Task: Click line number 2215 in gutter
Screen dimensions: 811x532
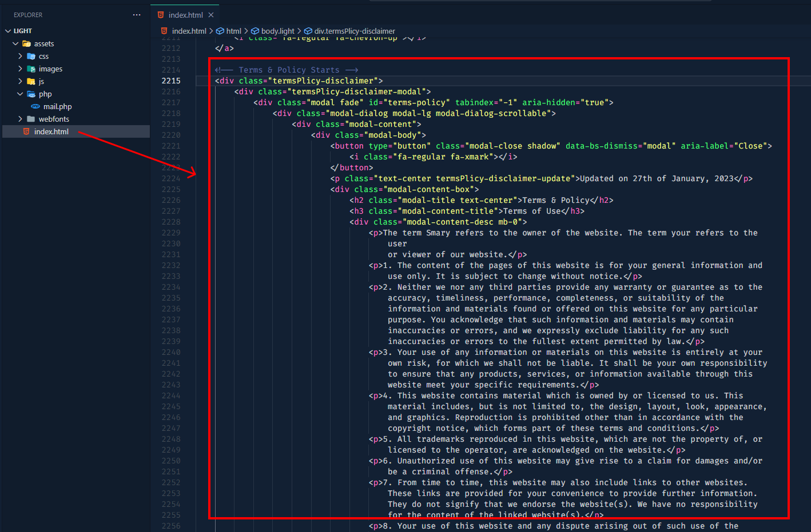Action: 171,81
